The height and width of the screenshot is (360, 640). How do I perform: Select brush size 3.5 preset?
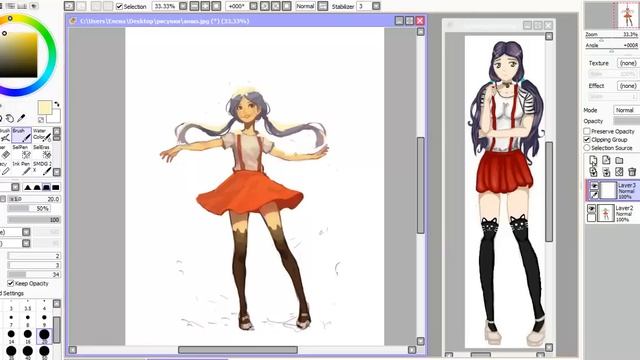[x=28, y=306]
